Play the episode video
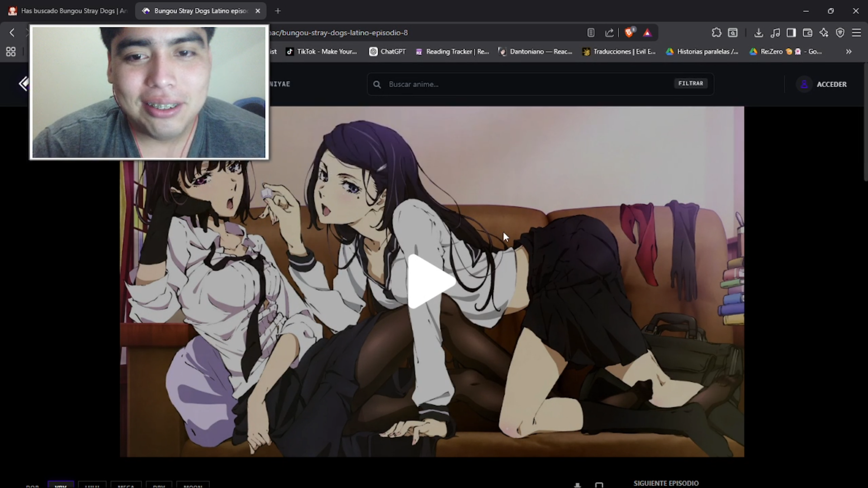Image resolution: width=868 pixels, height=488 pixels. point(432,281)
